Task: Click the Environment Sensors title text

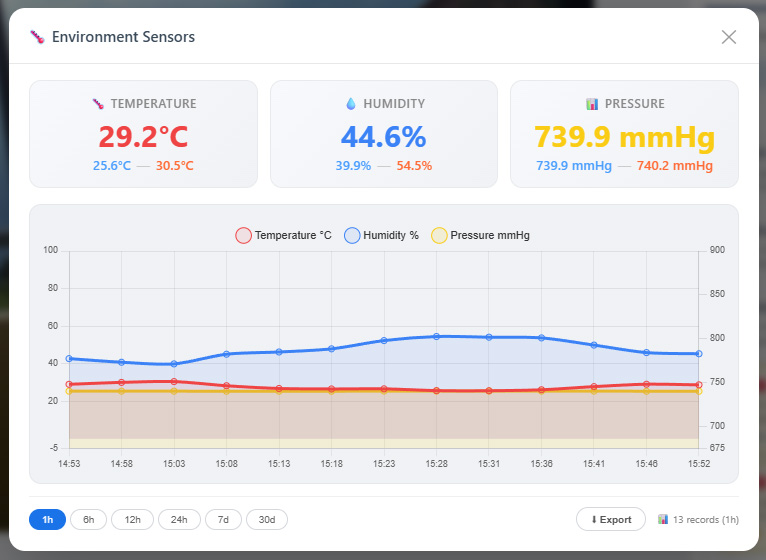Action: pyautogui.click(x=123, y=37)
